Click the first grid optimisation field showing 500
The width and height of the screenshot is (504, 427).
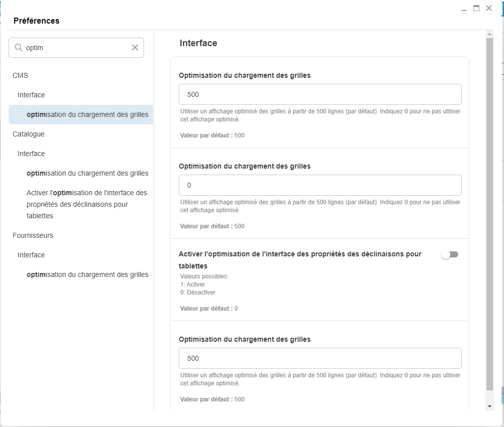(320, 94)
